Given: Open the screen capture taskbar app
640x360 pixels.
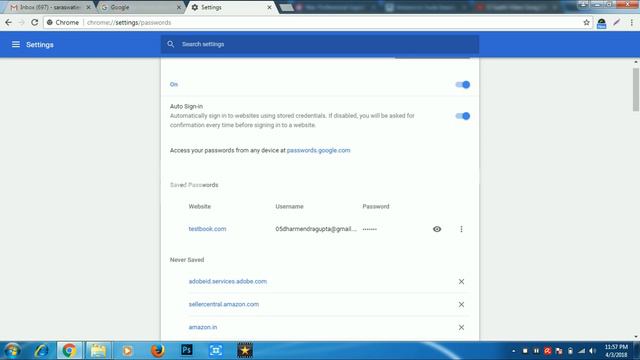Looking at the screenshot, I should click(216, 350).
